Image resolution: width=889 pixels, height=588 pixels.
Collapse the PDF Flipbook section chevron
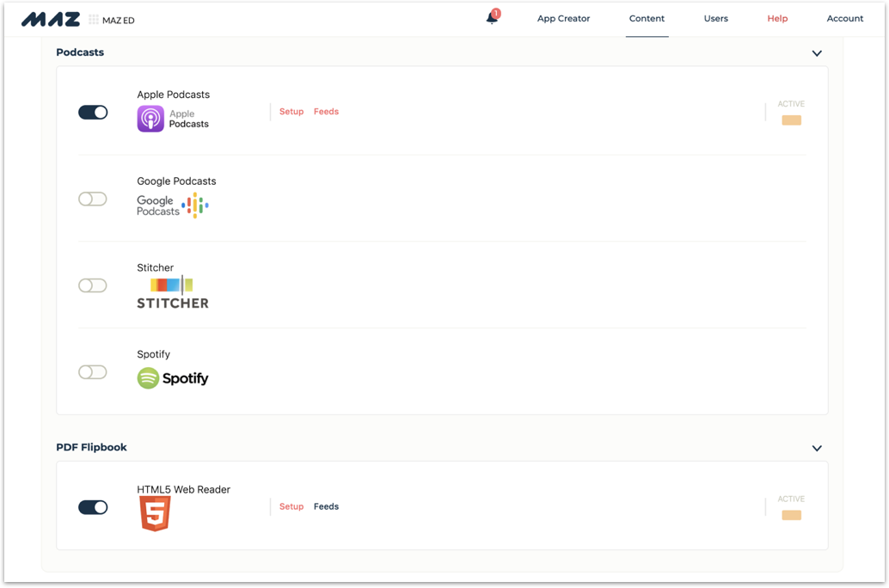pyautogui.click(x=817, y=448)
